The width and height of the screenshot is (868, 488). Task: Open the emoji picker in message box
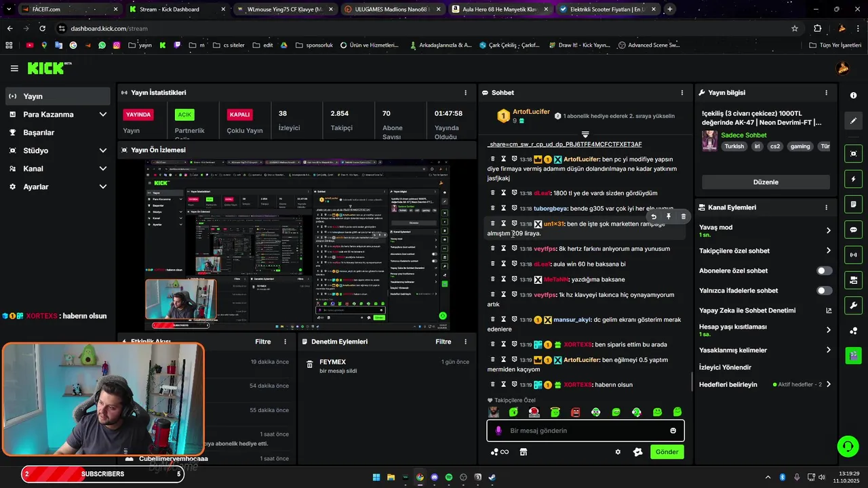[x=673, y=430]
